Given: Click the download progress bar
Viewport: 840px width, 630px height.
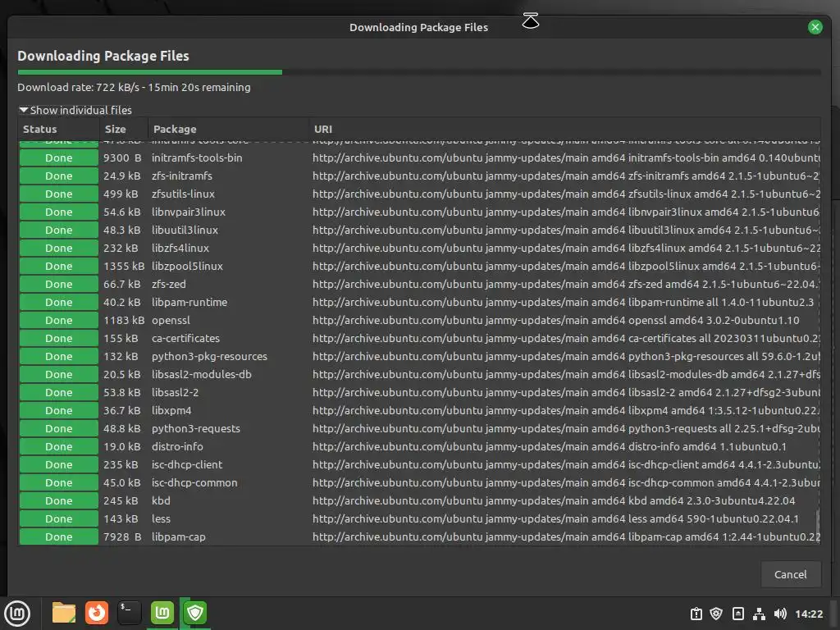Looking at the screenshot, I should click(x=419, y=72).
